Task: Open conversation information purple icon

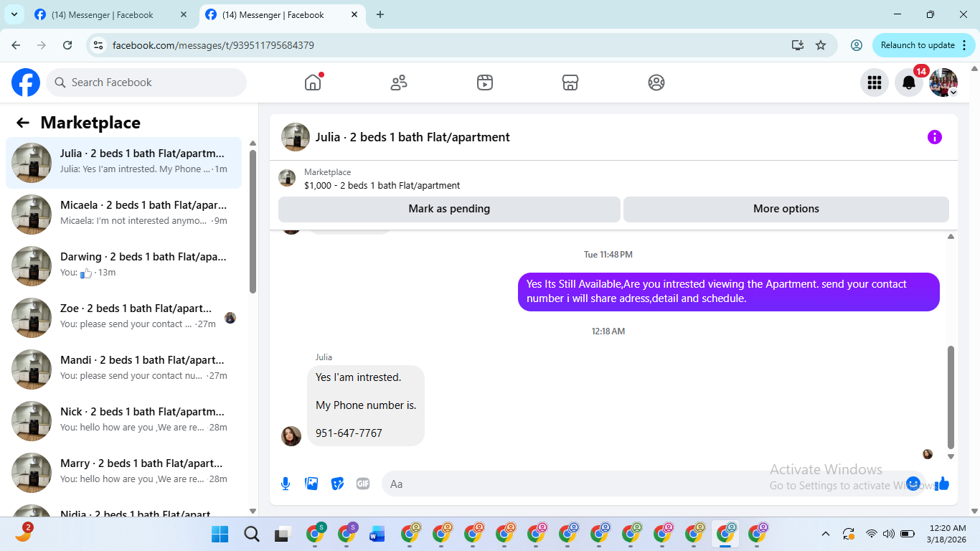Action: point(935,137)
